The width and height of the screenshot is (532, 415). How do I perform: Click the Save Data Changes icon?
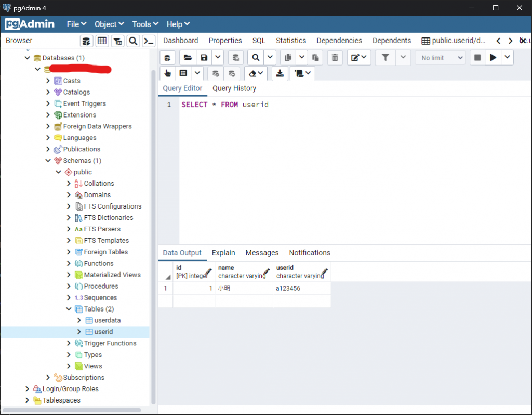235,58
